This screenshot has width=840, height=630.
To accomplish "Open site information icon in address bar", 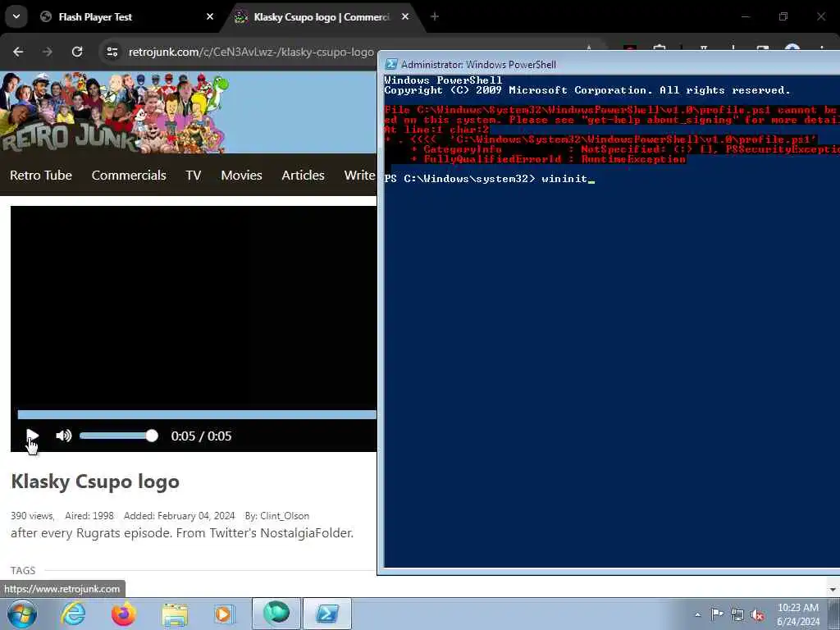I will tap(112, 52).
